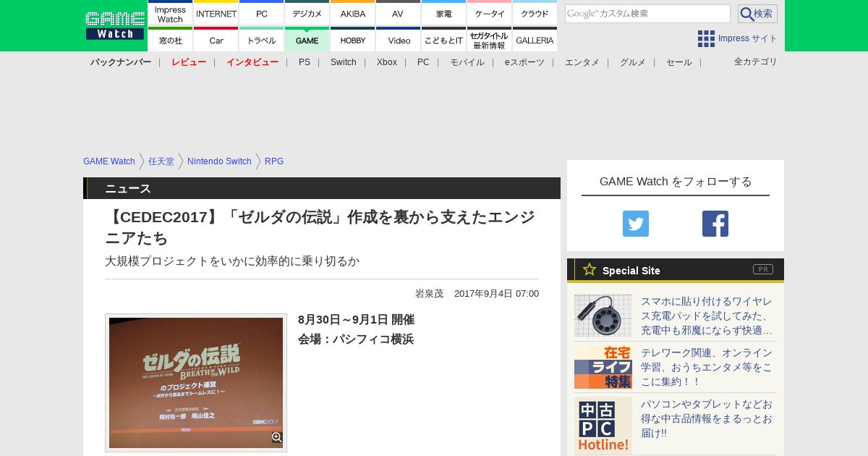Open the GAME Watch logo homepage

tap(114, 25)
